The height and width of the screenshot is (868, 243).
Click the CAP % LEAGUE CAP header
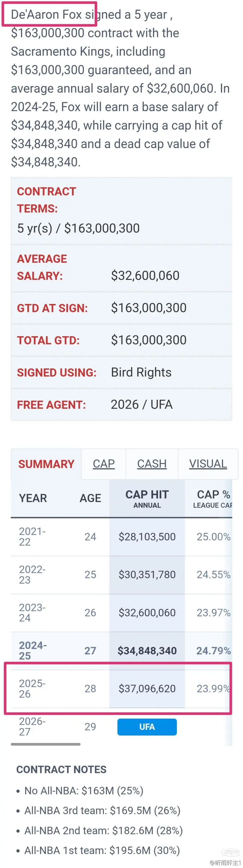[213, 499]
